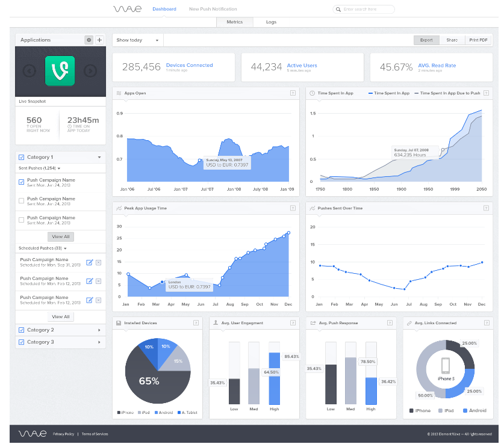Expand Category 2 arrow
The height and width of the screenshot is (444, 504).
point(99,330)
